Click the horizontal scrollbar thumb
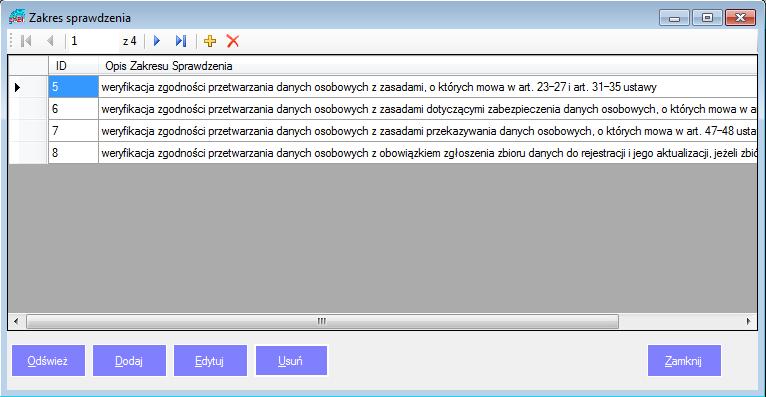The width and height of the screenshot is (766, 397). (322, 321)
